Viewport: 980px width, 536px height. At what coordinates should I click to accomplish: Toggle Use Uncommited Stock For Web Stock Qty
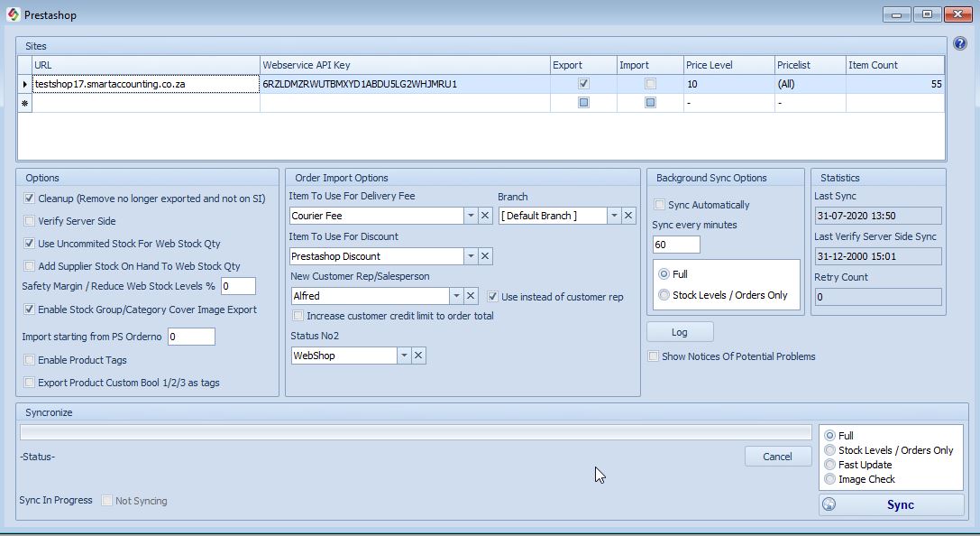tap(30, 244)
